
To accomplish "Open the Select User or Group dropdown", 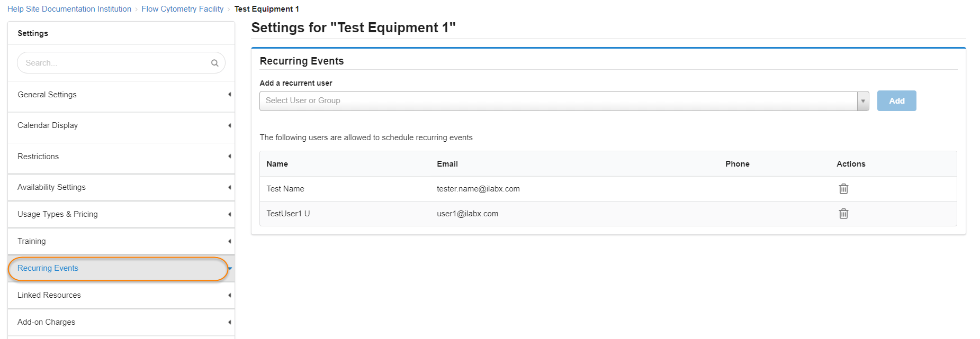I will (x=558, y=101).
